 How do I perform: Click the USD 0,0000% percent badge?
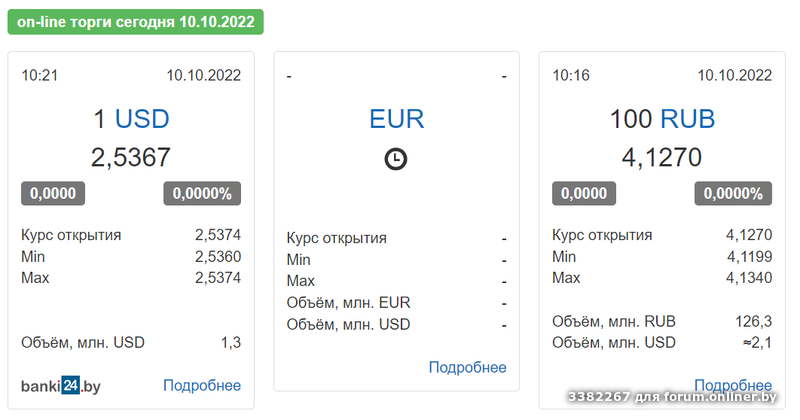point(202,193)
